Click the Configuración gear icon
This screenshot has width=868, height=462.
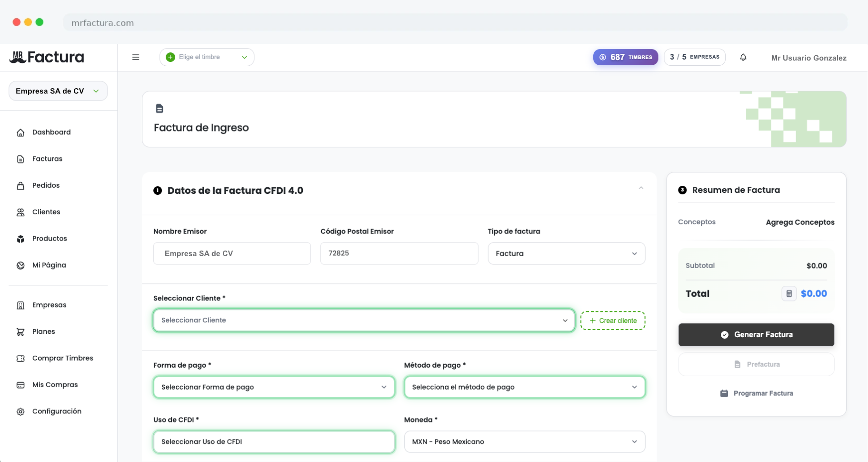(20, 412)
